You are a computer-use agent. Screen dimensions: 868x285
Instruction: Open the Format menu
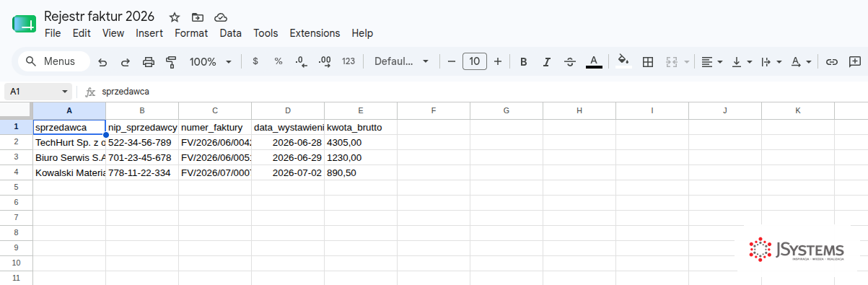pos(191,33)
